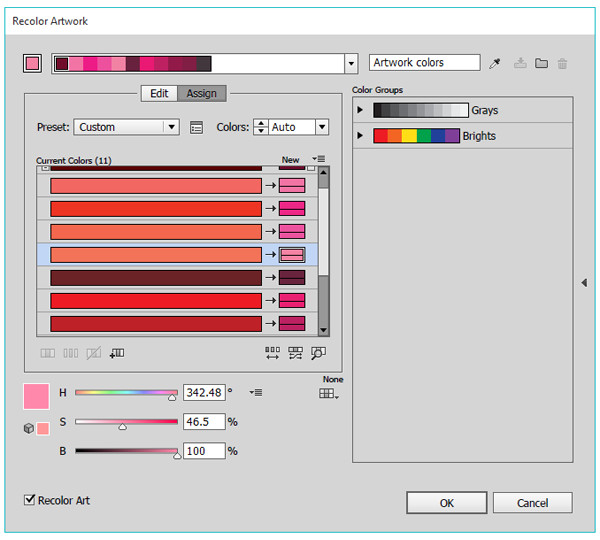Click the New Row icon
Image resolution: width=600 pixels, height=540 pixels.
(x=117, y=353)
